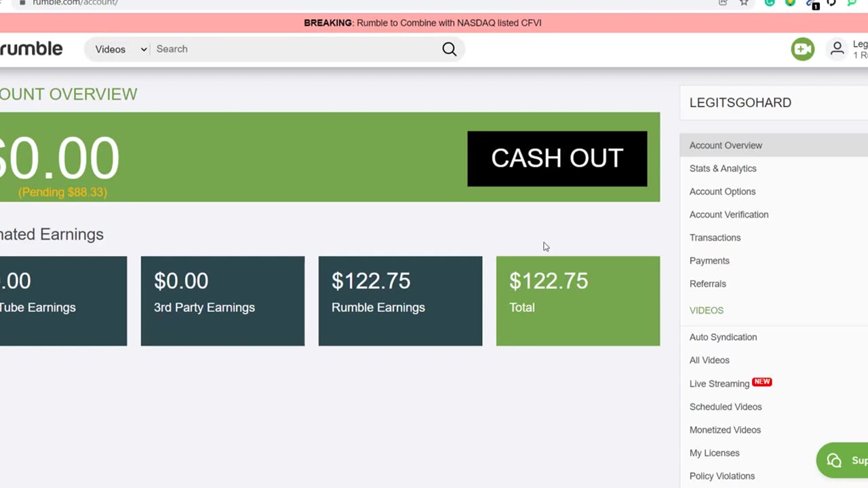
Task: Click the $0.00 3rd Party Earnings card
Action: [222, 301]
